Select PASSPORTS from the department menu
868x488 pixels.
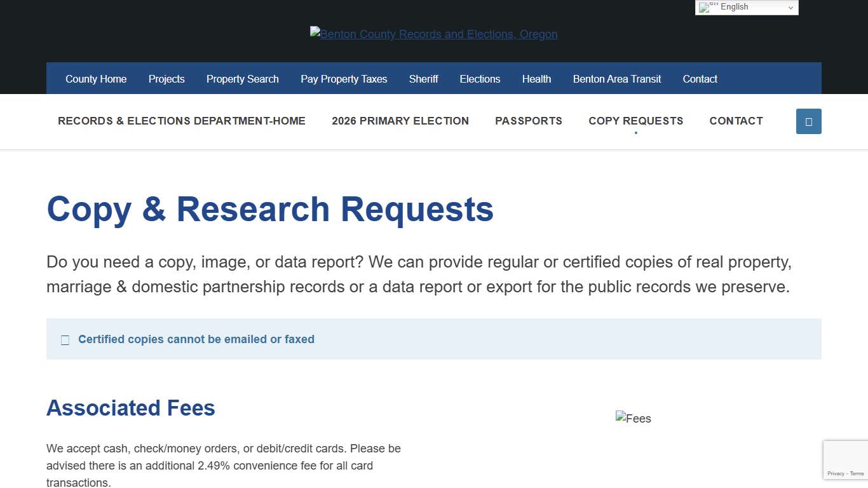pyautogui.click(x=529, y=121)
